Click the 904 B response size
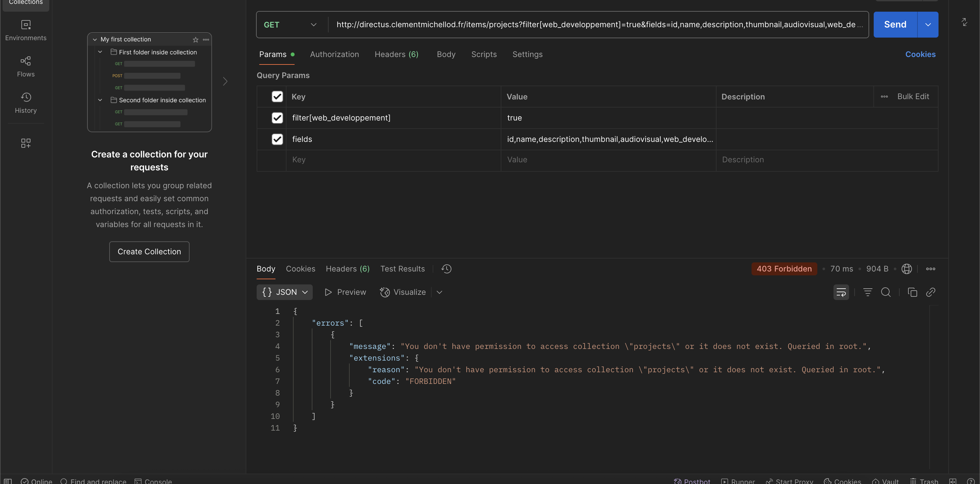The height and width of the screenshot is (484, 980). (x=877, y=269)
